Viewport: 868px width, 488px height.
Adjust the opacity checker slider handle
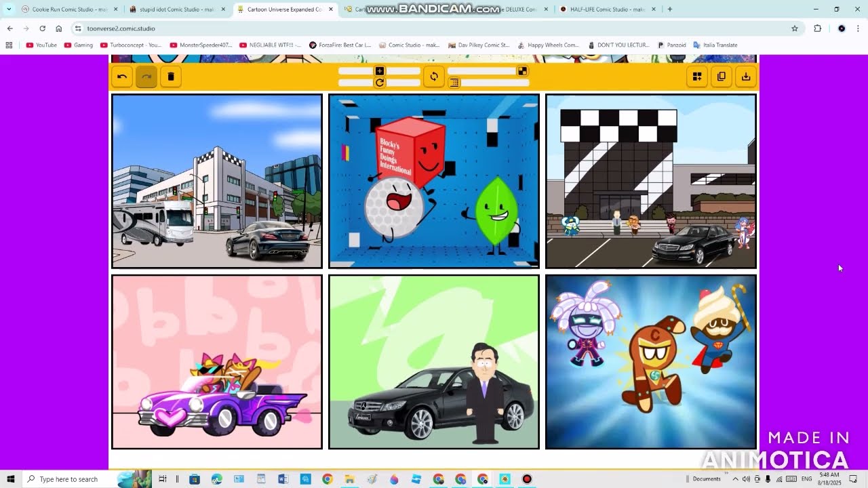pyautogui.click(x=522, y=71)
